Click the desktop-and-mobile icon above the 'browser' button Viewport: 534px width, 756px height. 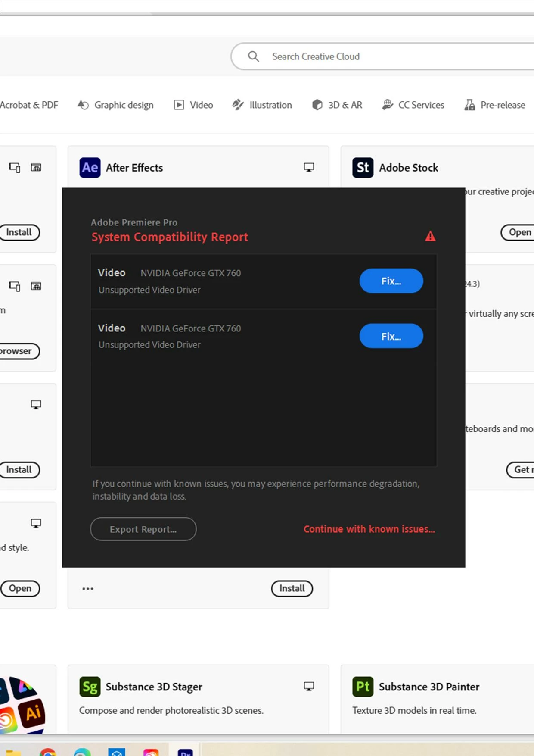point(15,286)
